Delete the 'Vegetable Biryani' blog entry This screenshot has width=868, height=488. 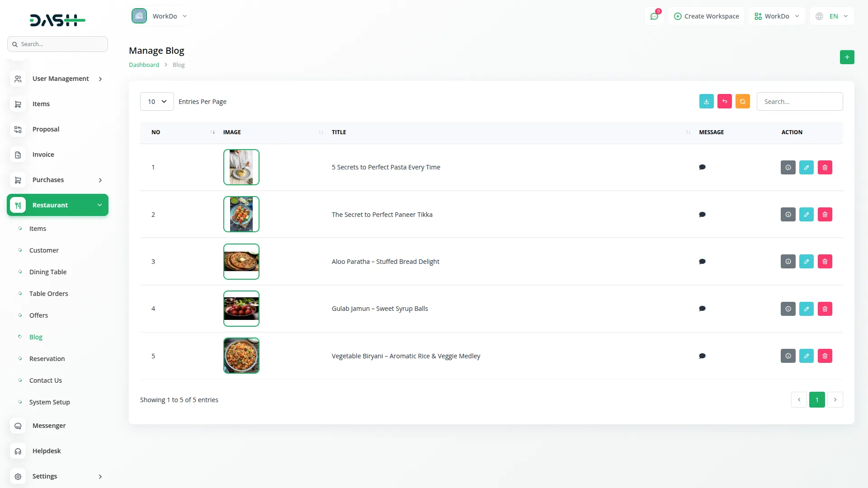[825, 356]
